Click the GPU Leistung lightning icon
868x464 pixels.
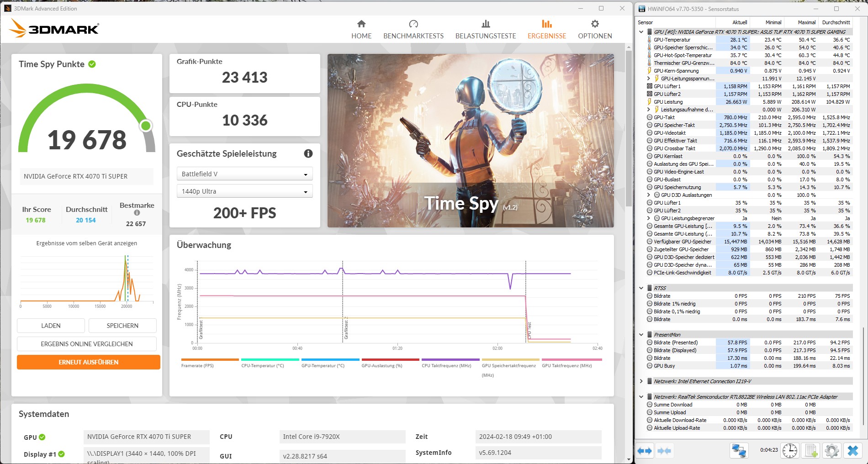click(x=649, y=102)
